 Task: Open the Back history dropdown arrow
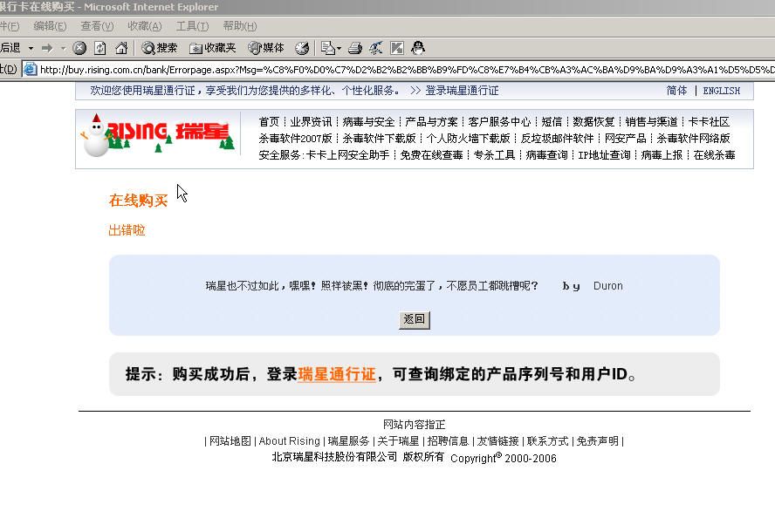[31, 49]
